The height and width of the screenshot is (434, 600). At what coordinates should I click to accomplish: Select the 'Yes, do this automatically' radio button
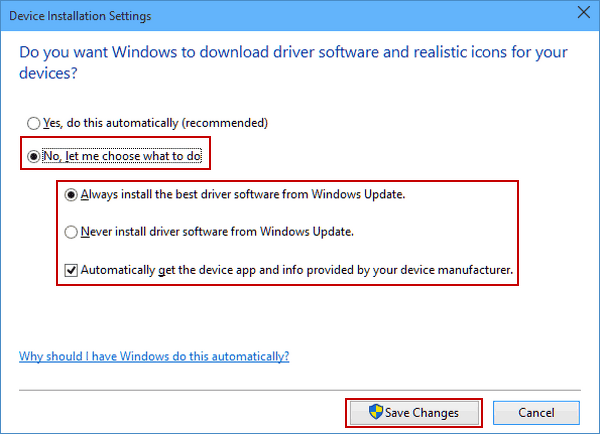[x=35, y=123]
